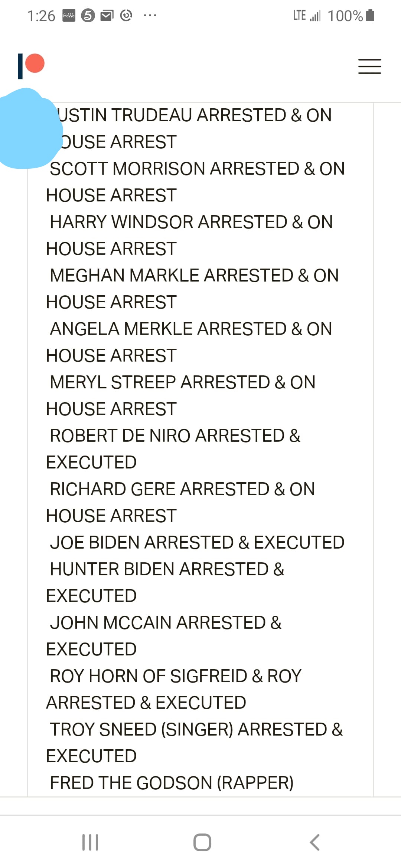Tap the three-dot status bar overflow

point(150,16)
